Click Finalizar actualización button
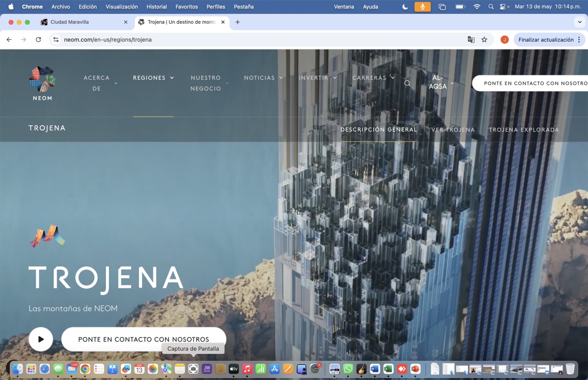588x380 pixels. [546, 40]
